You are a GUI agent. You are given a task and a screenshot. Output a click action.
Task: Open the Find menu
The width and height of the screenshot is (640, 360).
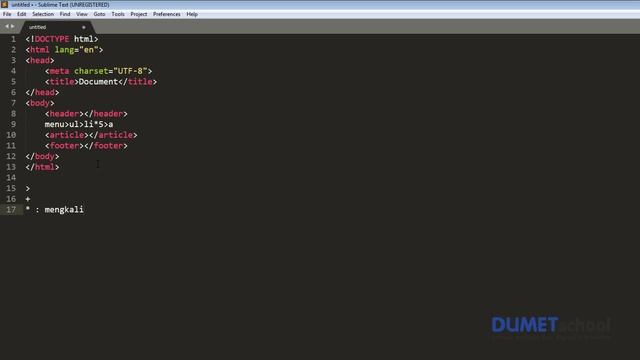coord(65,14)
